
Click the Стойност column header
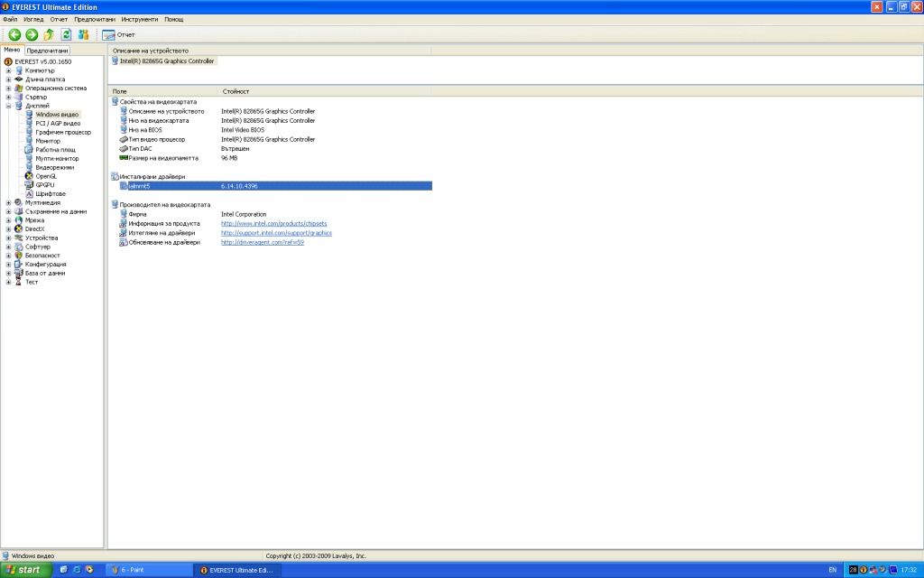[325, 91]
